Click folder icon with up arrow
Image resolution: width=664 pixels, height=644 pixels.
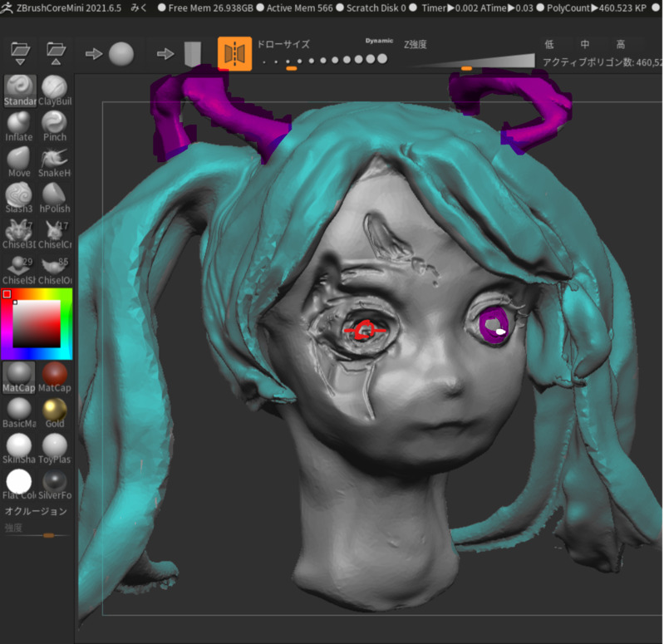56,53
